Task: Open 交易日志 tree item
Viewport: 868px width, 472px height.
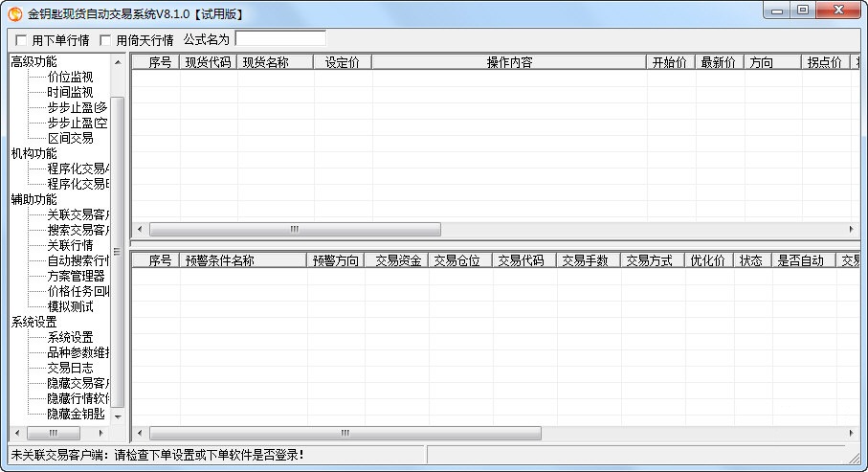Action: click(x=70, y=368)
